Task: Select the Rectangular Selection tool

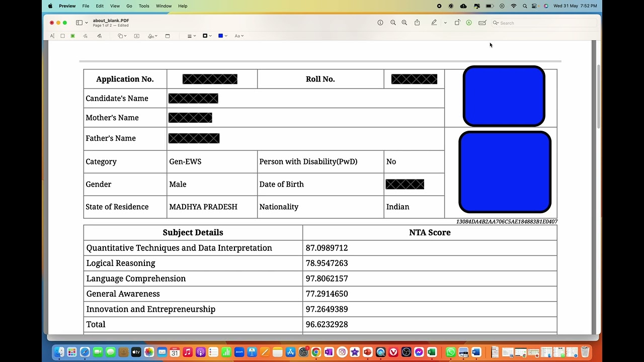Action: pos(62,36)
